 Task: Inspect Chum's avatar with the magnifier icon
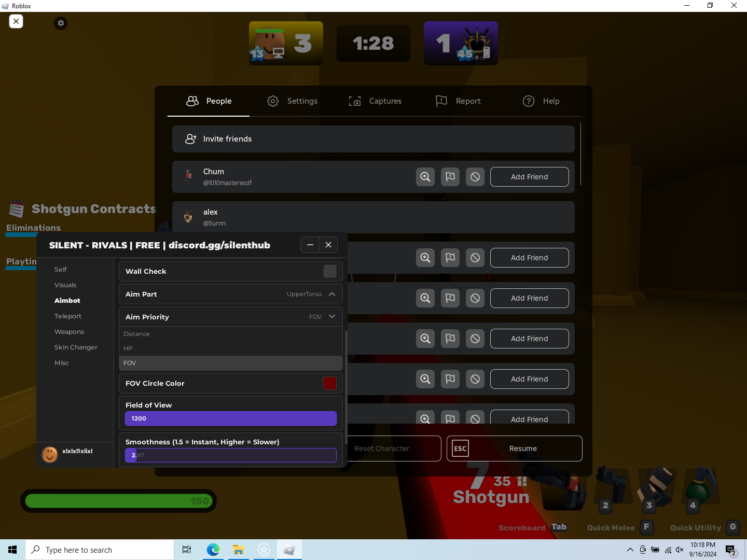[425, 177]
